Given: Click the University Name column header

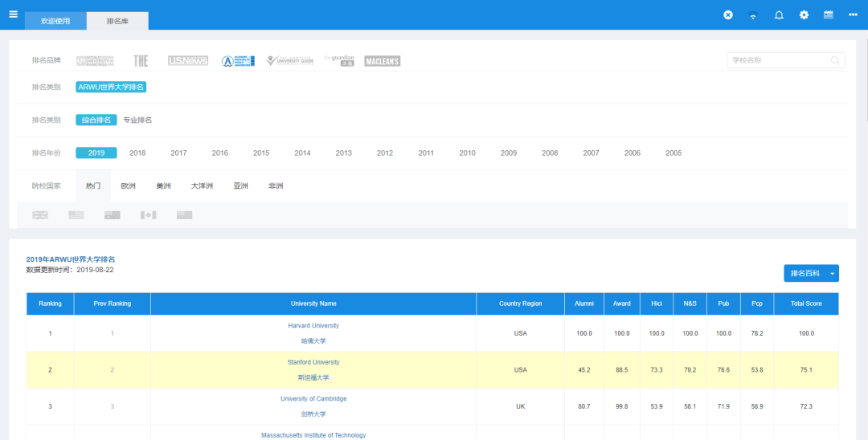Looking at the screenshot, I should click(313, 304).
